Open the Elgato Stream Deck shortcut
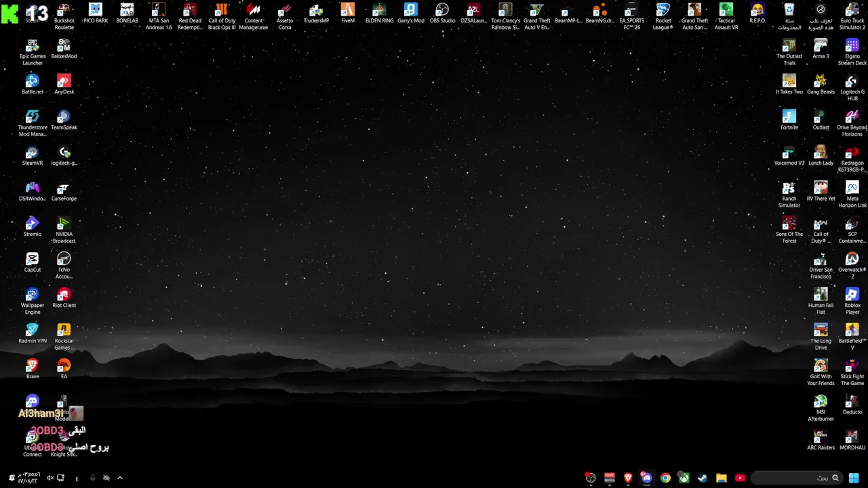This screenshot has height=488, width=868. (852, 52)
